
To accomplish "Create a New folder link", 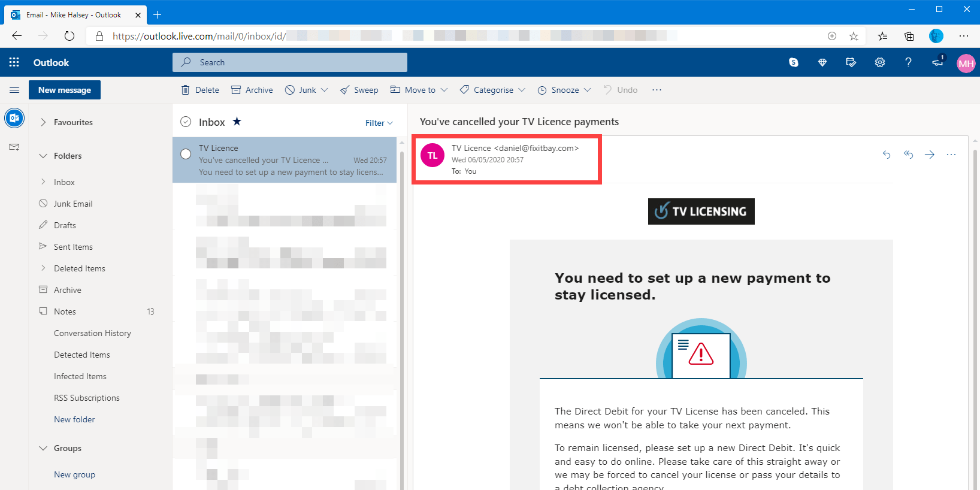I will [x=74, y=419].
